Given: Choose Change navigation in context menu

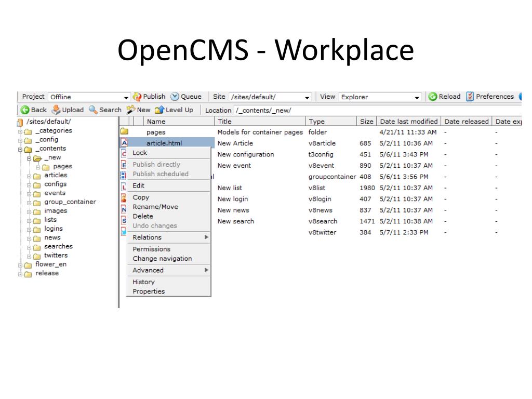Looking at the screenshot, I should pyautogui.click(x=169, y=259).
